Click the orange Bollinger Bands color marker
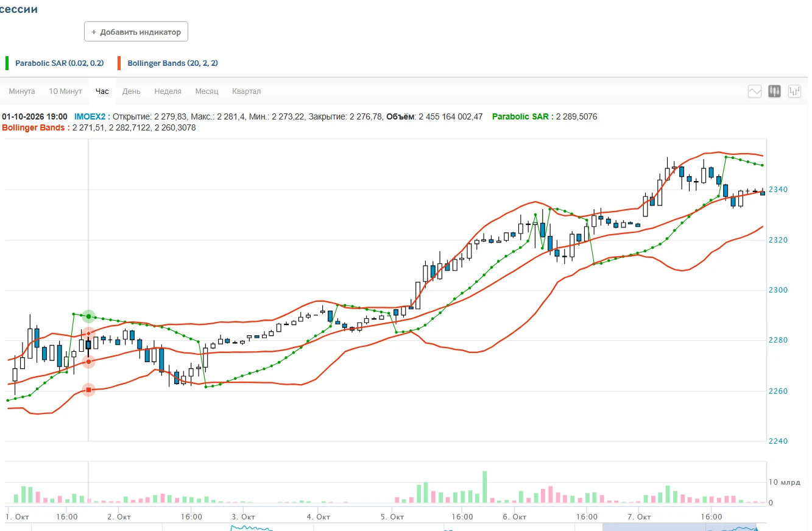This screenshot has height=531, width=812. click(119, 63)
